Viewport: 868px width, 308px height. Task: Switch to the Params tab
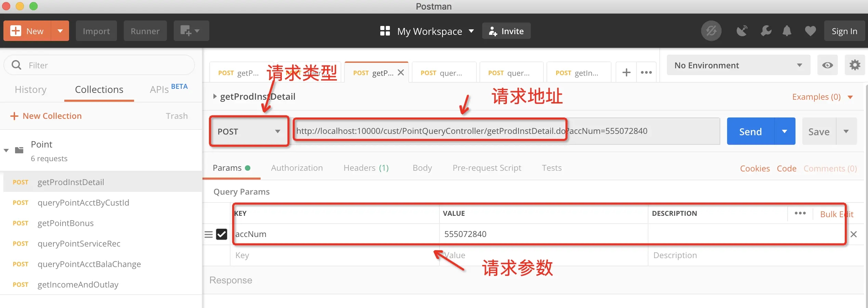pos(231,168)
